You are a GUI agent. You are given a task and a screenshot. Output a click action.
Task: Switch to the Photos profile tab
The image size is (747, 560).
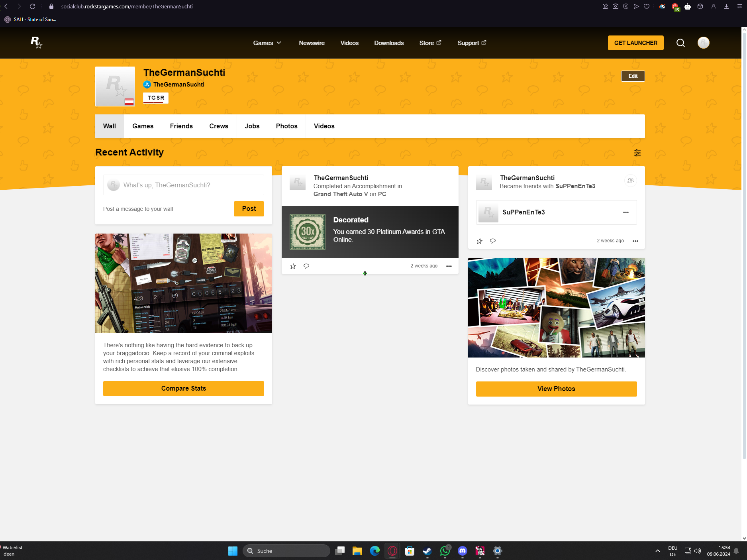pos(287,126)
